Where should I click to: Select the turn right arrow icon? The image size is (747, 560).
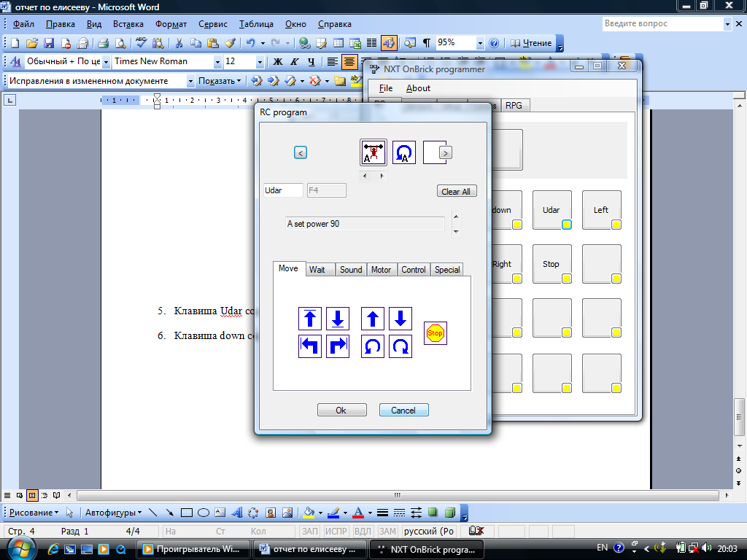[338, 346]
